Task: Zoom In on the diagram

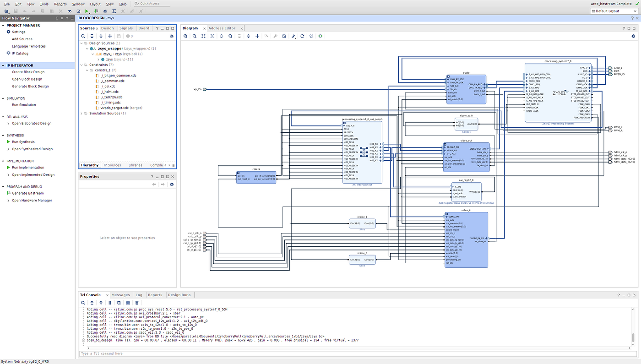Action: point(185,36)
